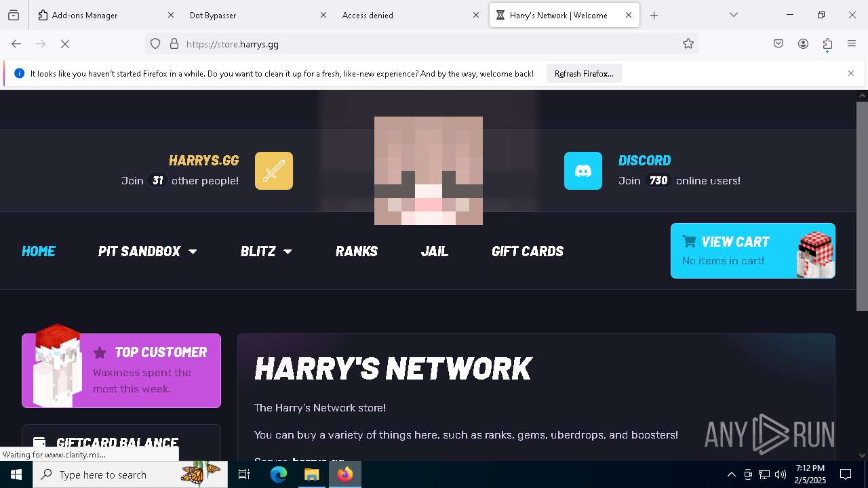Switch to Access denied tab
868x488 pixels.
[410, 15]
